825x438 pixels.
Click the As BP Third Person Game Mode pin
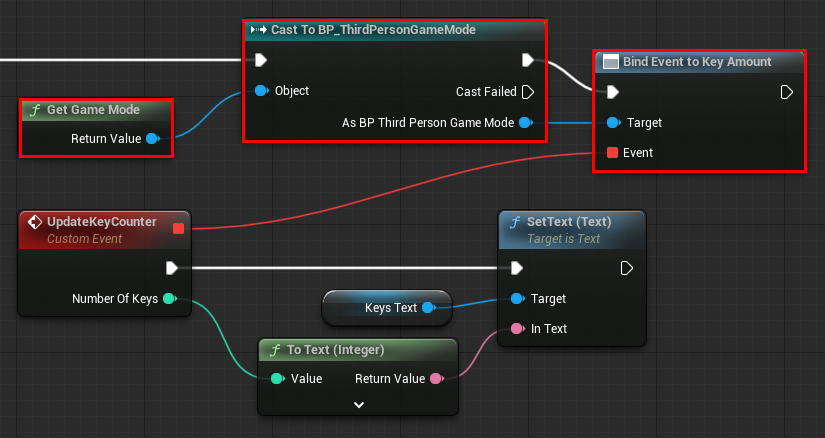[x=526, y=123]
